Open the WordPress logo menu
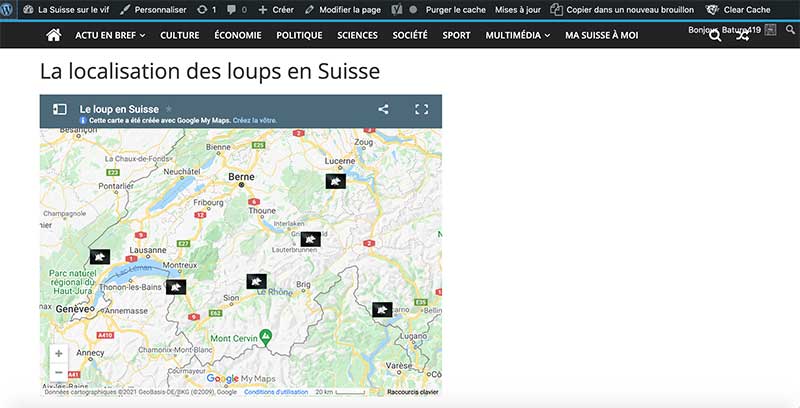Screen dimensions: 800x408 pos(8,10)
